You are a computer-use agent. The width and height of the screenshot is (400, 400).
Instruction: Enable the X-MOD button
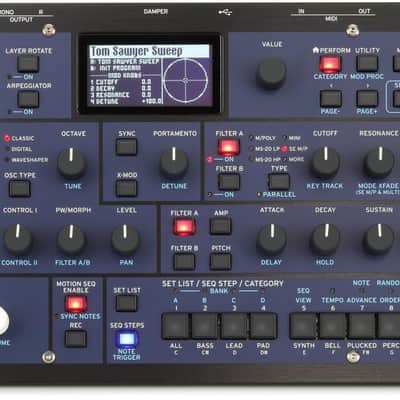[126, 188]
